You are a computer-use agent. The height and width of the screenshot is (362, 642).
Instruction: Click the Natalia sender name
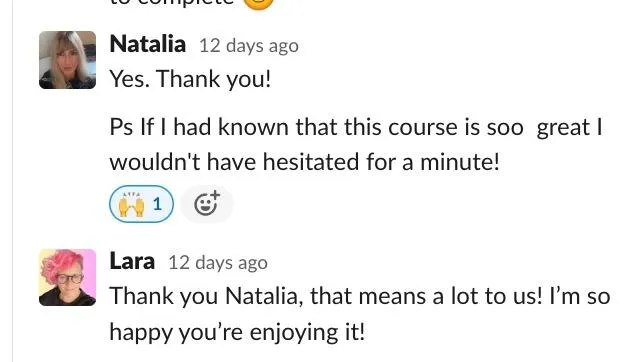[148, 44]
